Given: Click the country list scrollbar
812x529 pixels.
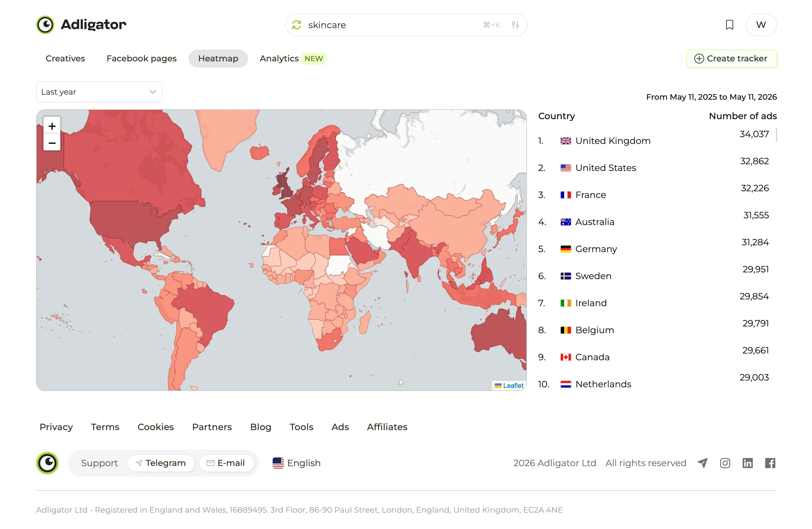Looking at the screenshot, I should (776, 134).
